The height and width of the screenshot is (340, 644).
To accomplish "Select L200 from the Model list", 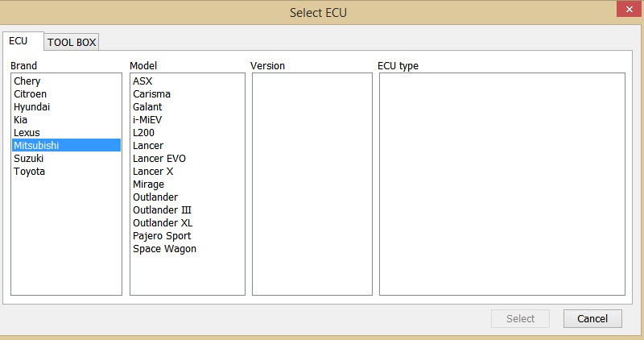I will (x=144, y=133).
